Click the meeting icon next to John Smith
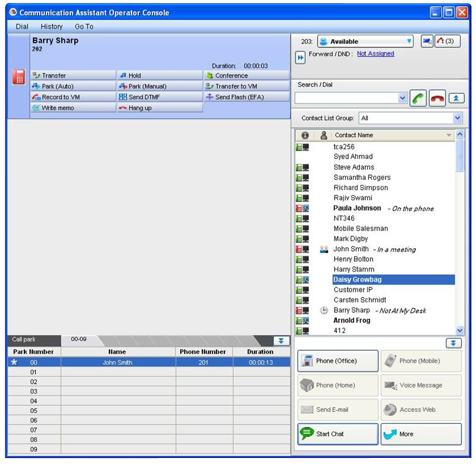The image size is (476, 464). tap(324, 249)
